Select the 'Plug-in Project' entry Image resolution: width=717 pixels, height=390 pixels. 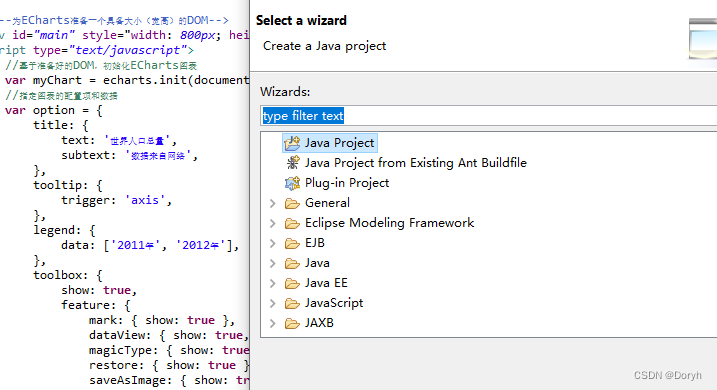pyautogui.click(x=347, y=183)
